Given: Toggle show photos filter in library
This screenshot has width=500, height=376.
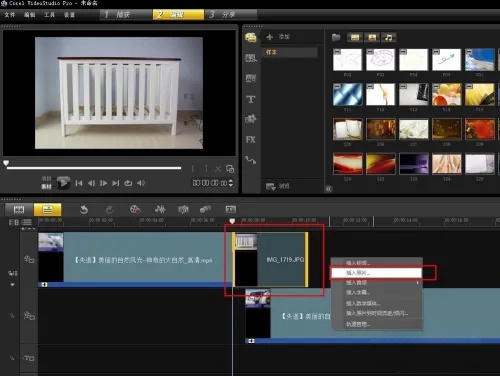Looking at the screenshot, I should click(x=372, y=38).
